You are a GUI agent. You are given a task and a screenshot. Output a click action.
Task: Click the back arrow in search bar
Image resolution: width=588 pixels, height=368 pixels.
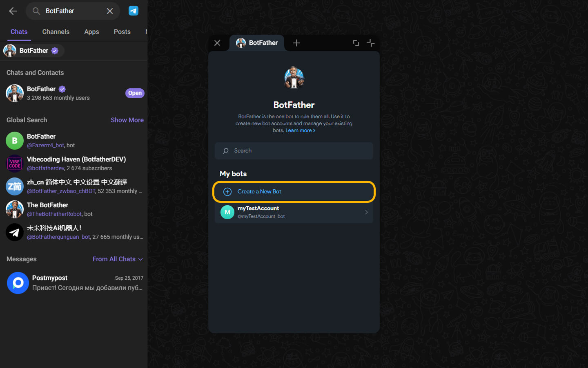pyautogui.click(x=13, y=11)
